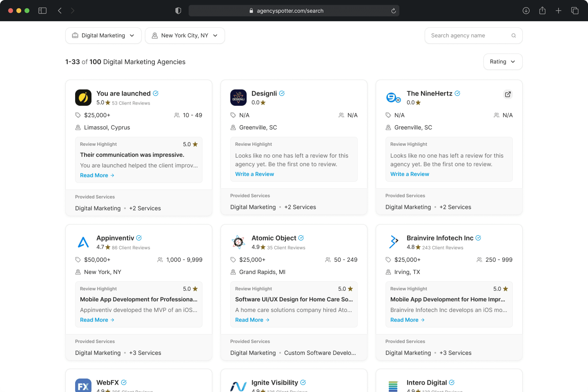Click the Safari share icon
Image resolution: width=588 pixels, height=392 pixels.
point(542,10)
